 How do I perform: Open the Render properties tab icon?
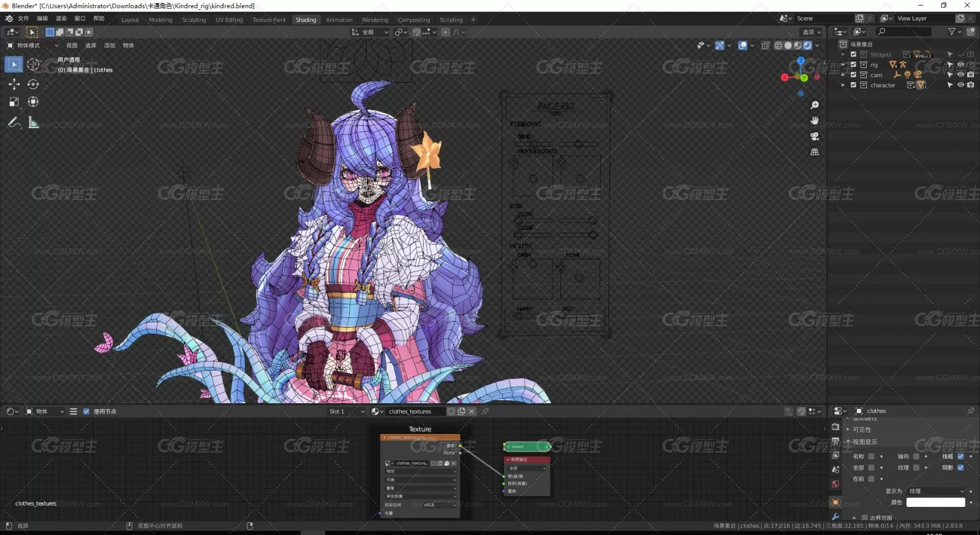tap(835, 427)
